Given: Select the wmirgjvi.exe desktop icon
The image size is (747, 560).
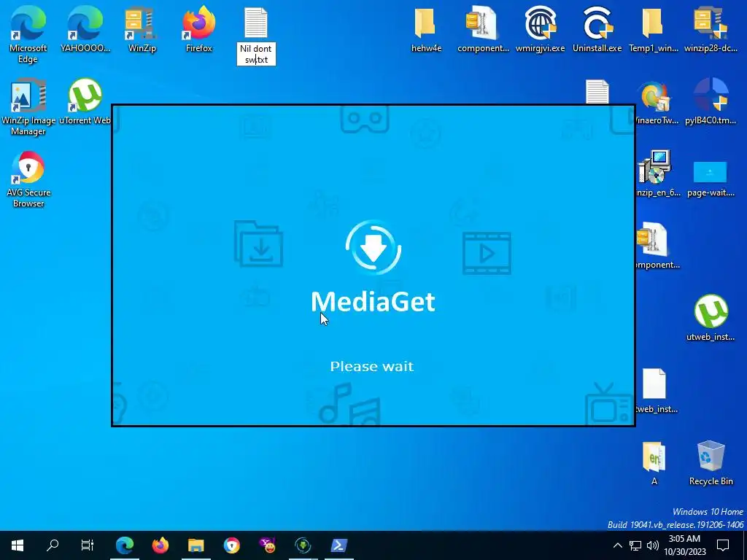Looking at the screenshot, I should pos(541,29).
